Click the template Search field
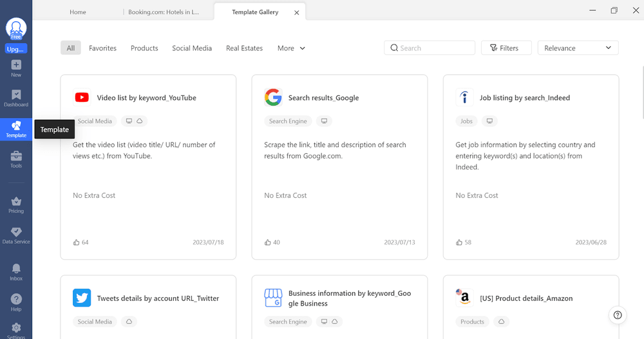The width and height of the screenshot is (644, 339). pos(430,48)
